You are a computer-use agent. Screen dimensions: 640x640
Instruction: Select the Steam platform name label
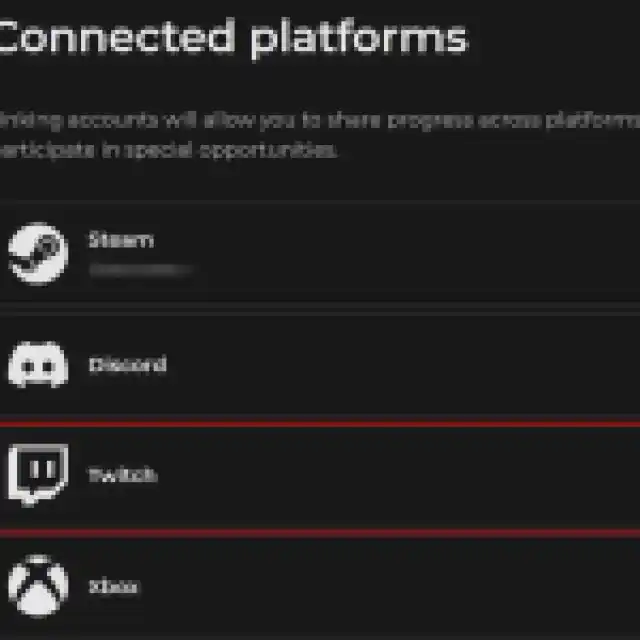pos(121,240)
